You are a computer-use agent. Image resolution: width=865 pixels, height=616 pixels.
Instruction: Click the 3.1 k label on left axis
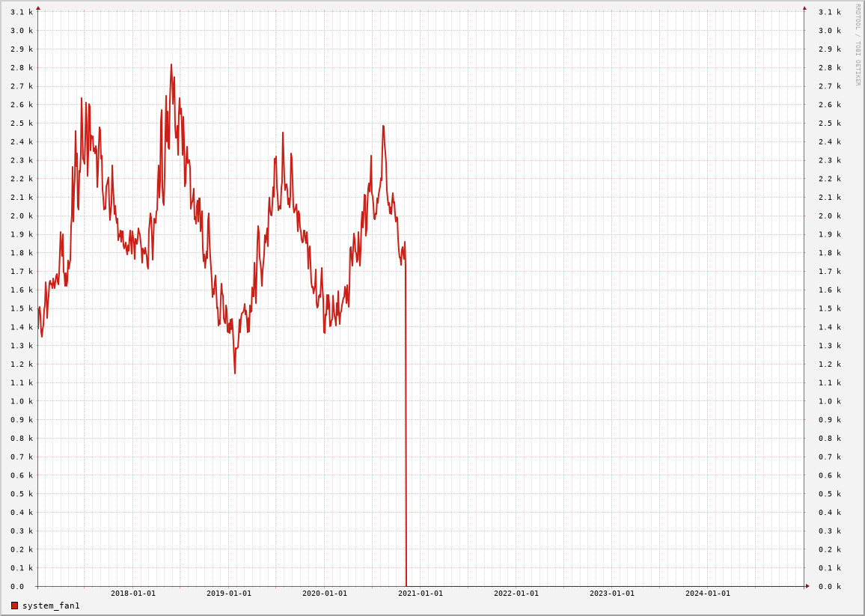(21, 12)
